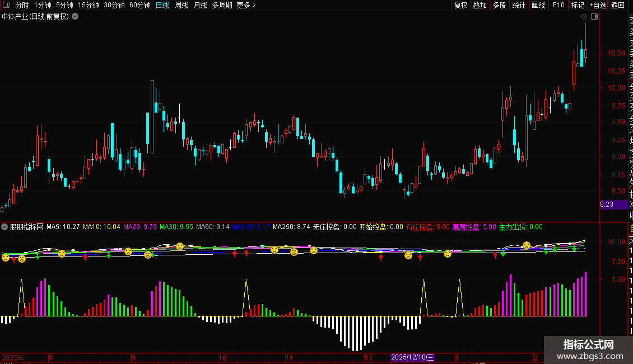Expand the 股朋指标网 indicator dropdown arrow

tap(4, 227)
